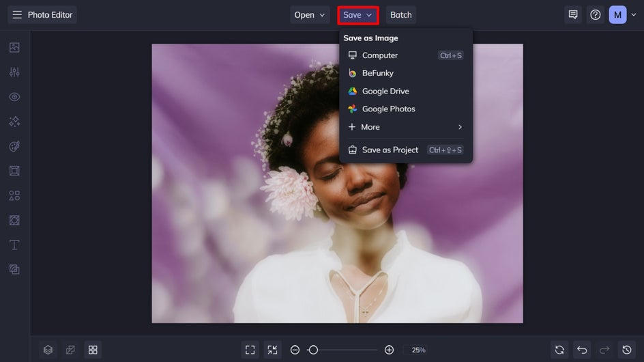Open the Layers panel icon
Screen dimensions: 644x362
[x=48, y=350]
